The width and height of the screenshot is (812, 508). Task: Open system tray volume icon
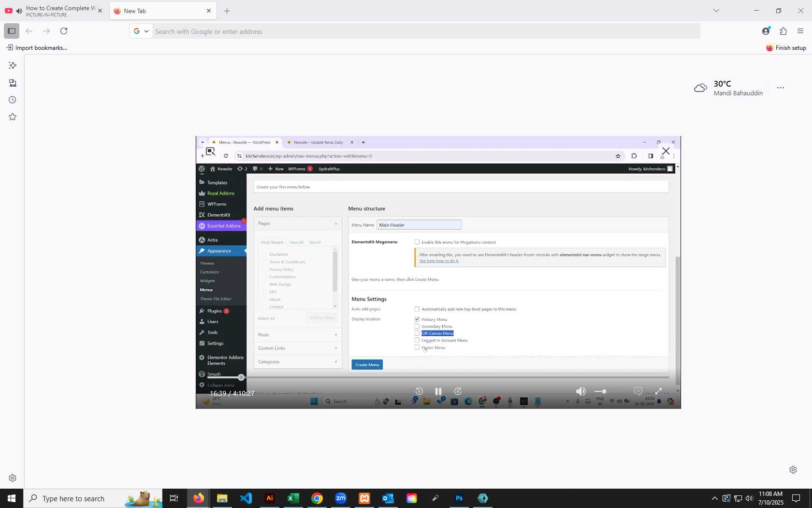point(749,498)
